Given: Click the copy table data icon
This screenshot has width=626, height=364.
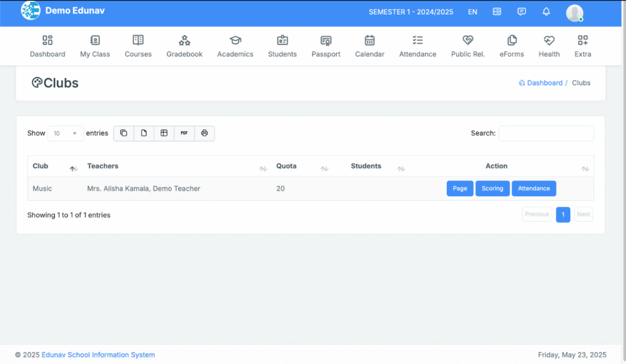Looking at the screenshot, I should [123, 133].
